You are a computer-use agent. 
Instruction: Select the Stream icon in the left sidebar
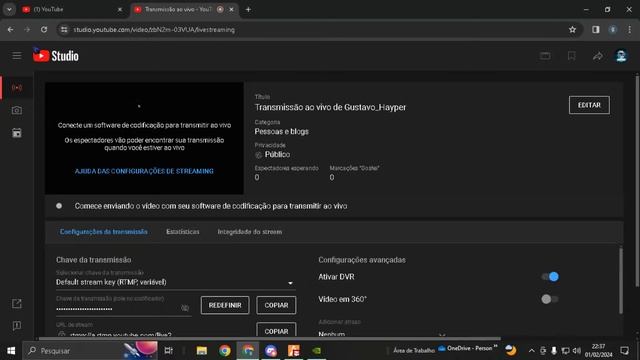[17, 88]
